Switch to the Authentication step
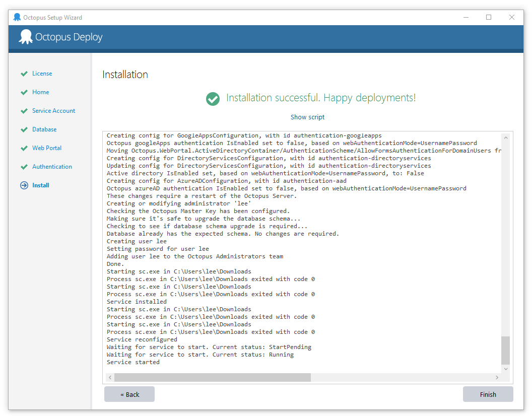Viewport: 532px width, 418px height. pyautogui.click(x=52, y=167)
